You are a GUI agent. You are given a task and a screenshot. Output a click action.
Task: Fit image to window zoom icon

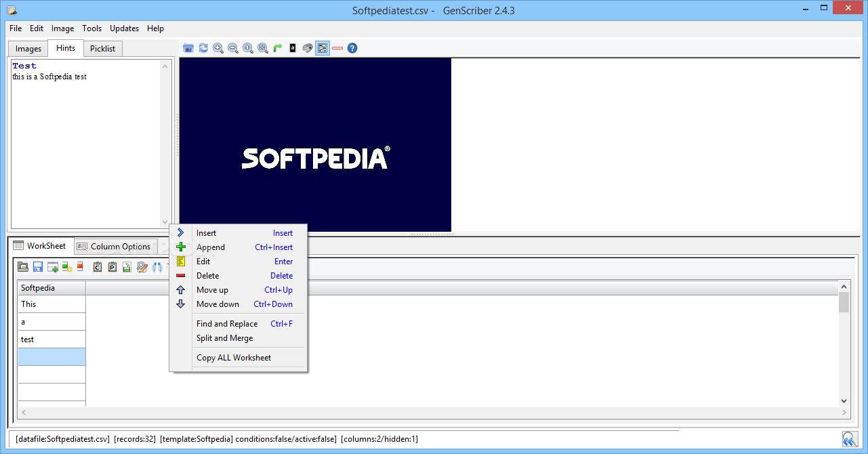pyautogui.click(x=263, y=48)
